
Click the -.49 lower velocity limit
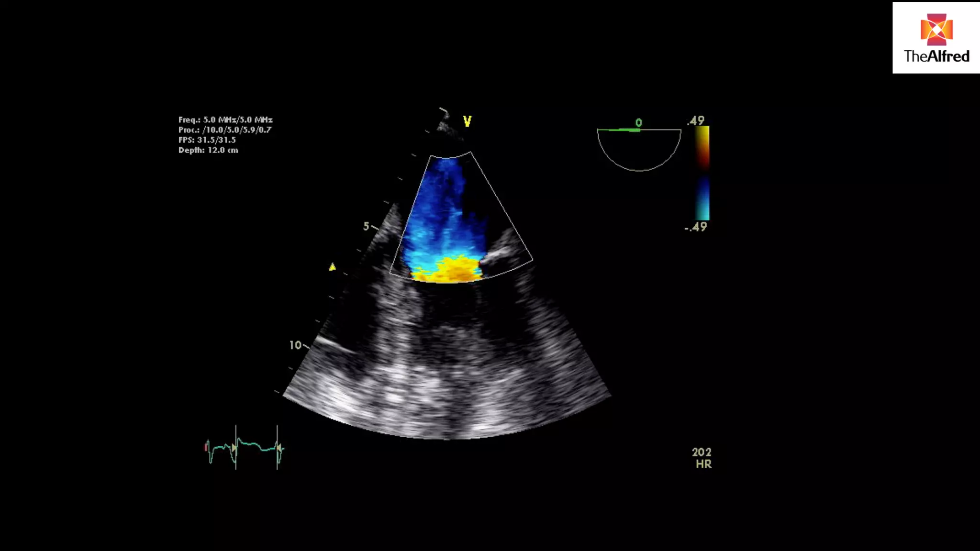696,227
